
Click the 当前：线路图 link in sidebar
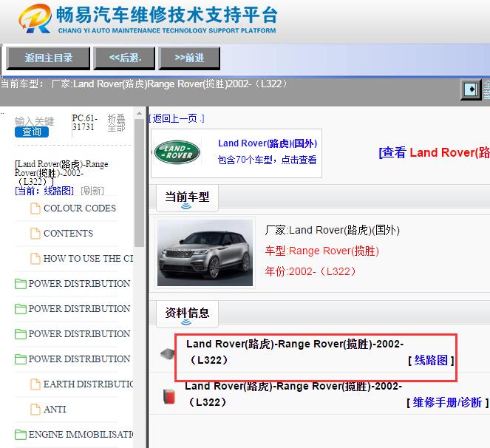pyautogui.click(x=44, y=191)
